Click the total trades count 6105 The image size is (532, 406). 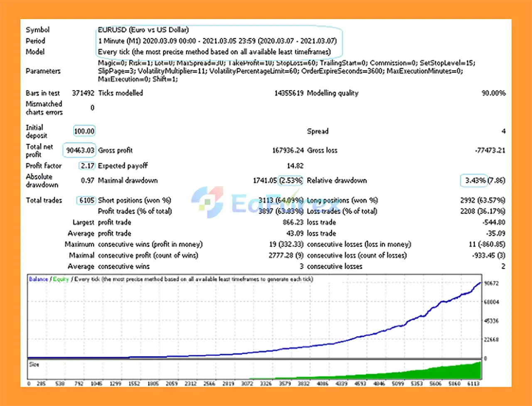coord(86,200)
